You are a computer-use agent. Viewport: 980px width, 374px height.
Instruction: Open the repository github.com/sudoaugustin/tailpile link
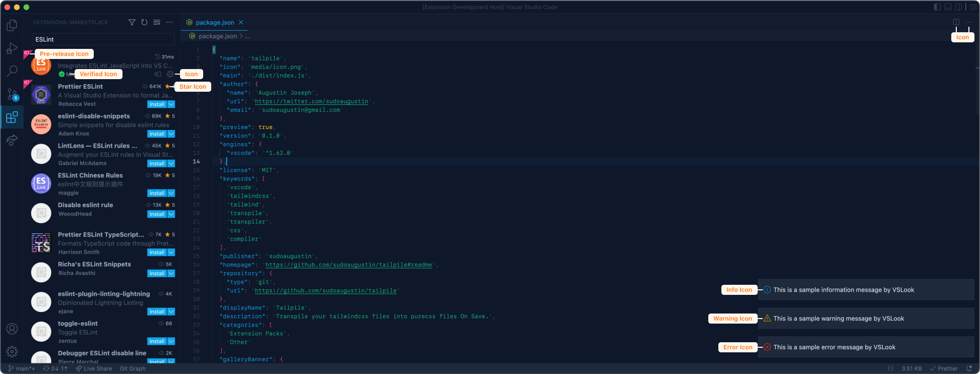coord(326,291)
